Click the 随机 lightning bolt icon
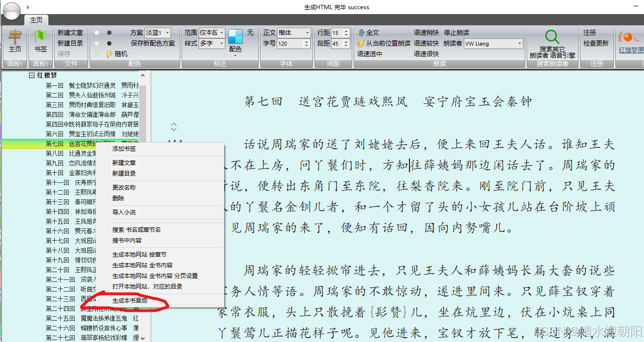 tap(109, 54)
